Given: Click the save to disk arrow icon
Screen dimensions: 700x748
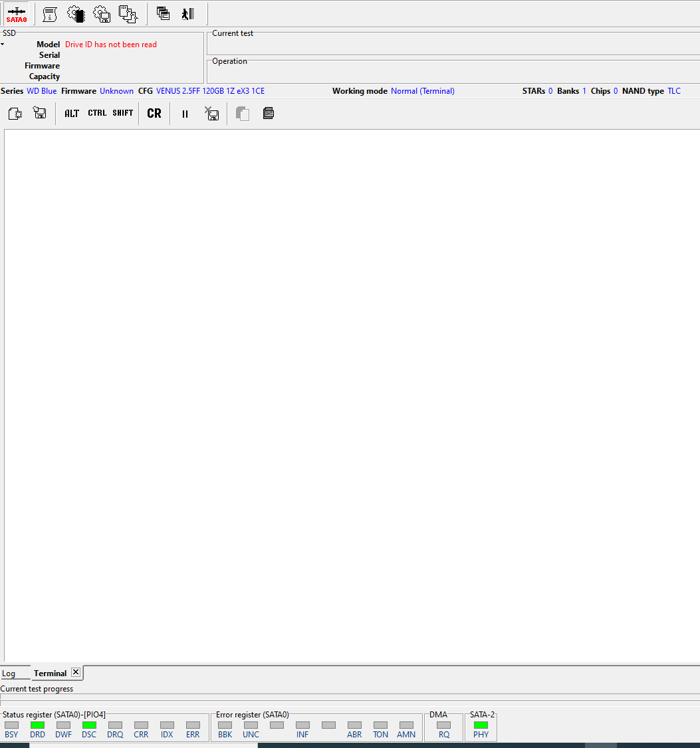Looking at the screenshot, I should pos(40,113).
